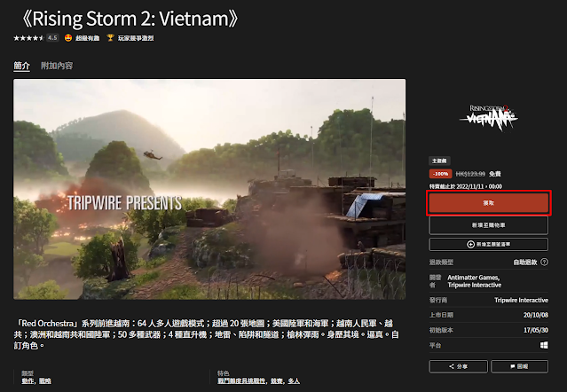Screen dimensions: 567x392
Task: Add game to wishlist via plus-circle button
Action: (x=489, y=244)
